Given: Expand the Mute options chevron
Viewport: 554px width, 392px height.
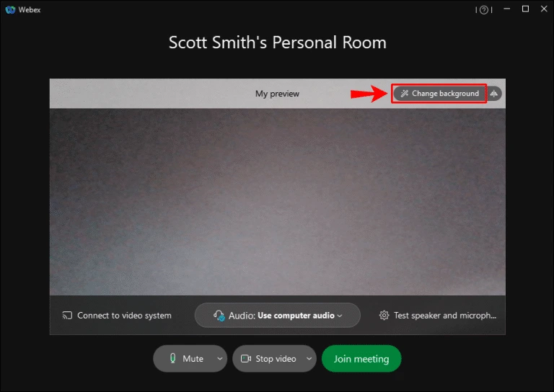Looking at the screenshot, I should click(220, 358).
